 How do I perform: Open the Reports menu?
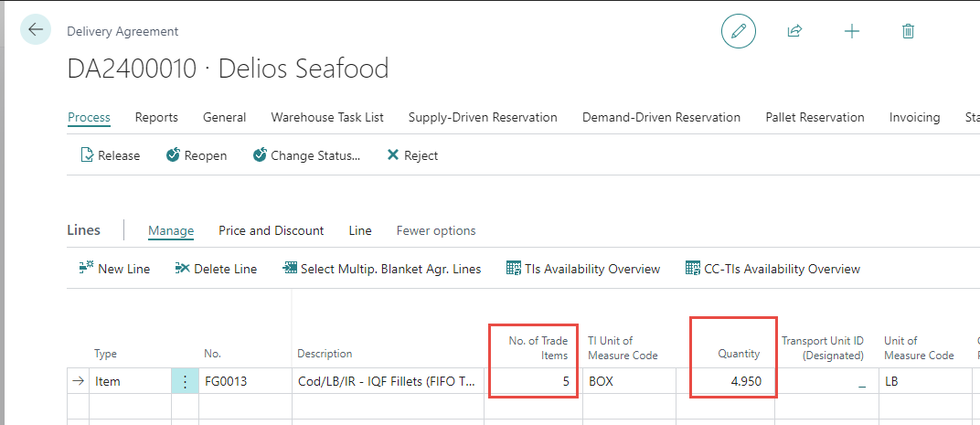(x=156, y=117)
